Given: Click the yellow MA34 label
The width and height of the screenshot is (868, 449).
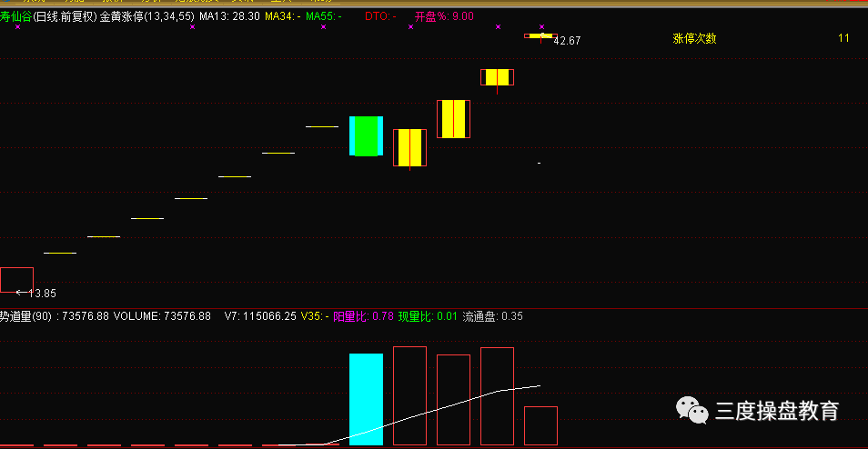Looking at the screenshot, I should pyautogui.click(x=282, y=16).
